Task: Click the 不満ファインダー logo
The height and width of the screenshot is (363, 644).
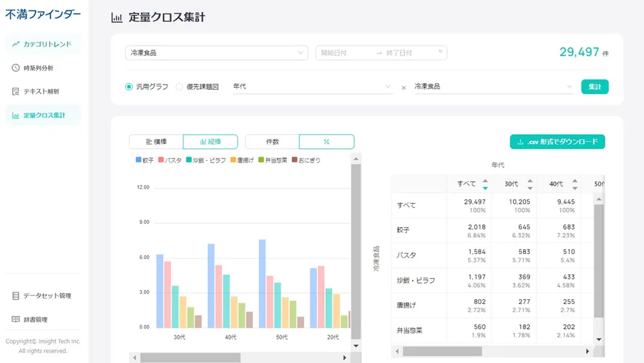Action: [x=43, y=14]
